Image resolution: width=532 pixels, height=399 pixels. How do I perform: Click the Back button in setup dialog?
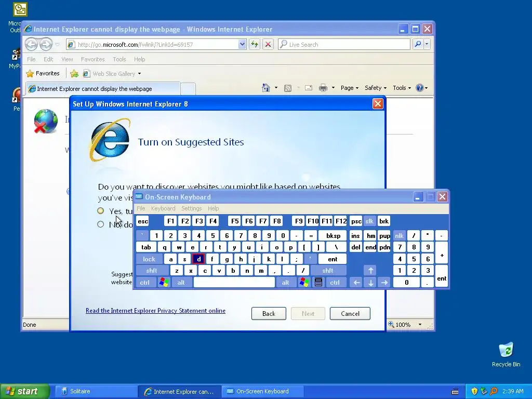[x=269, y=313]
